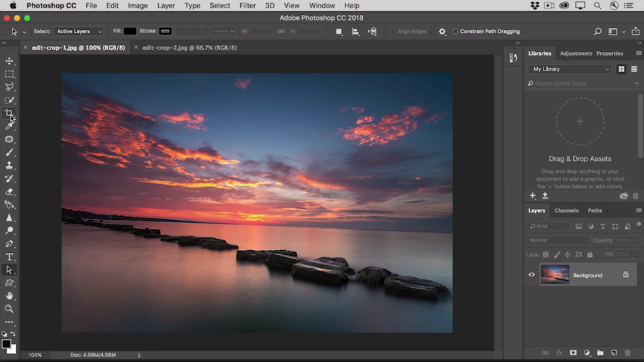Select the Brush tool
This screenshot has width=644, height=362.
click(9, 152)
